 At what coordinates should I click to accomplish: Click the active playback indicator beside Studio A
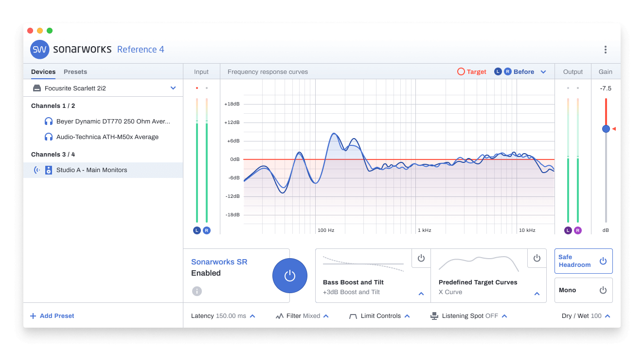click(x=37, y=170)
